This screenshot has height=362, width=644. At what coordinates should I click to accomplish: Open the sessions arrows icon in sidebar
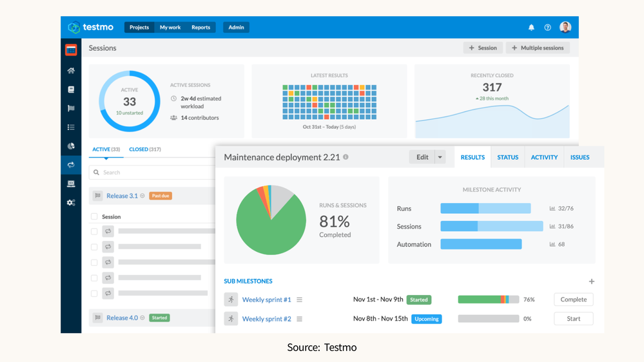tap(71, 165)
